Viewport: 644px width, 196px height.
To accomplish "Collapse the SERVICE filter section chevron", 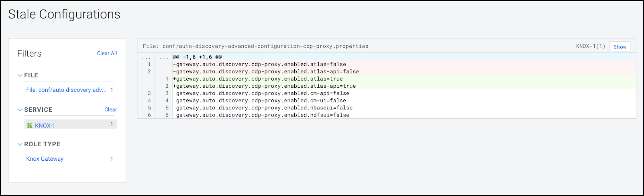I will pyautogui.click(x=20, y=110).
